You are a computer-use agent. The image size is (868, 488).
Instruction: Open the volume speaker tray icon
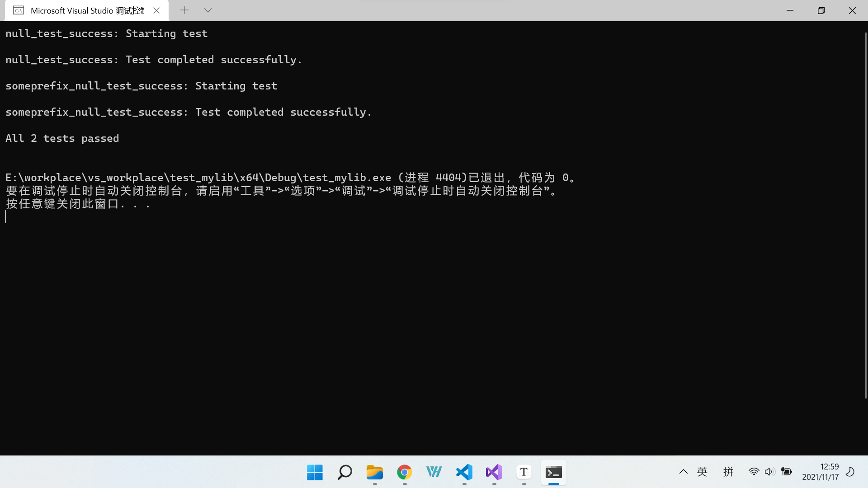pyautogui.click(x=770, y=472)
